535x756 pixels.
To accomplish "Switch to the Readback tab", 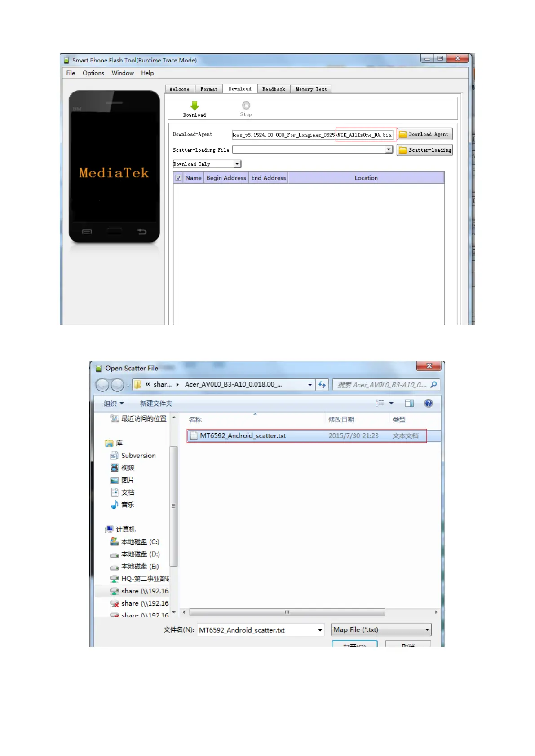I will click(274, 89).
